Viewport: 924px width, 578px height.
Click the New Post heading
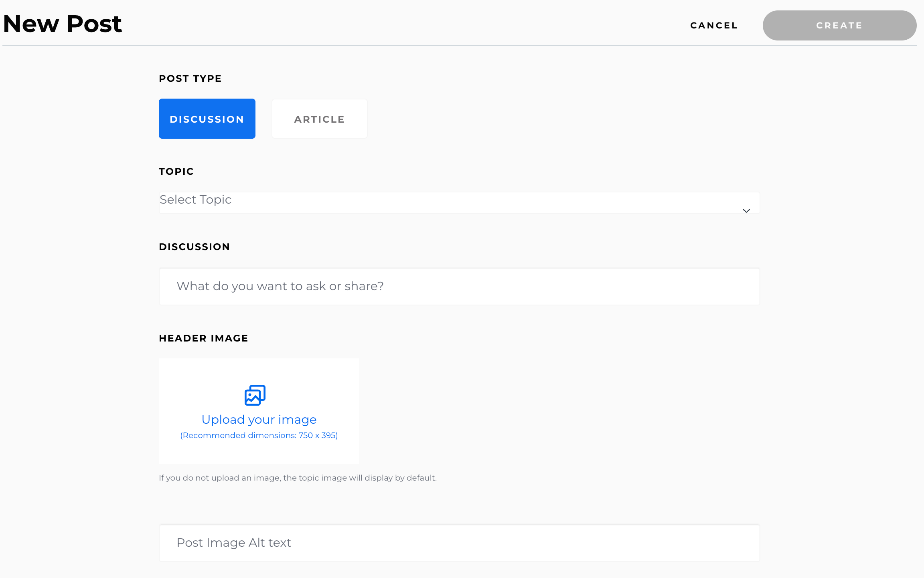coord(62,24)
